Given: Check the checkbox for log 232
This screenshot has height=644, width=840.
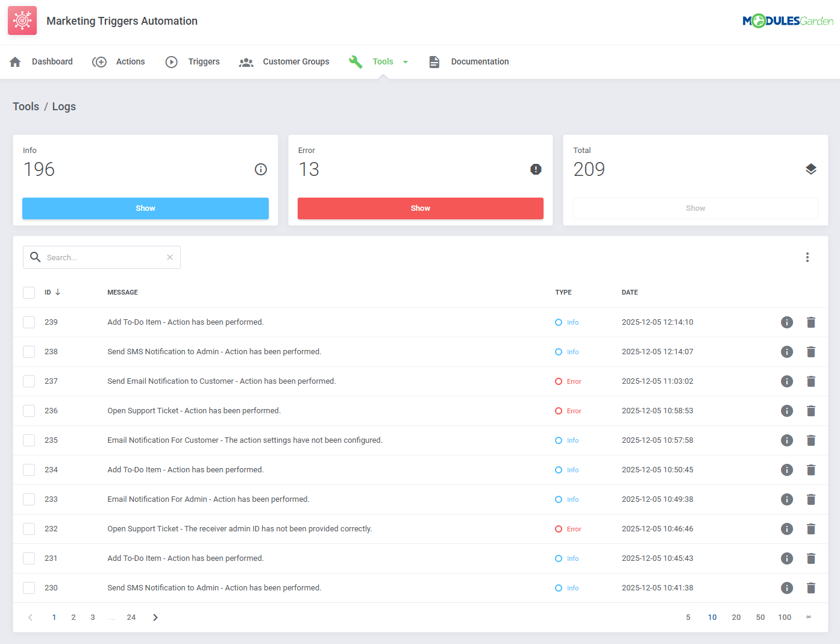Looking at the screenshot, I should [29, 528].
